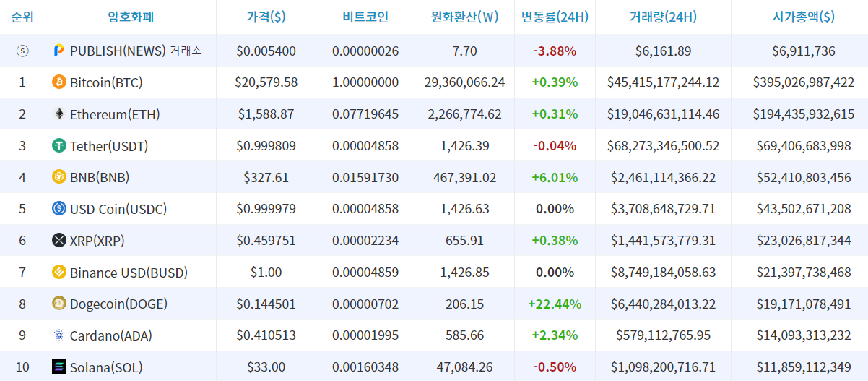Sort by the 거래량(24H) column header
This screenshot has height=381, width=868.
pyautogui.click(x=663, y=17)
